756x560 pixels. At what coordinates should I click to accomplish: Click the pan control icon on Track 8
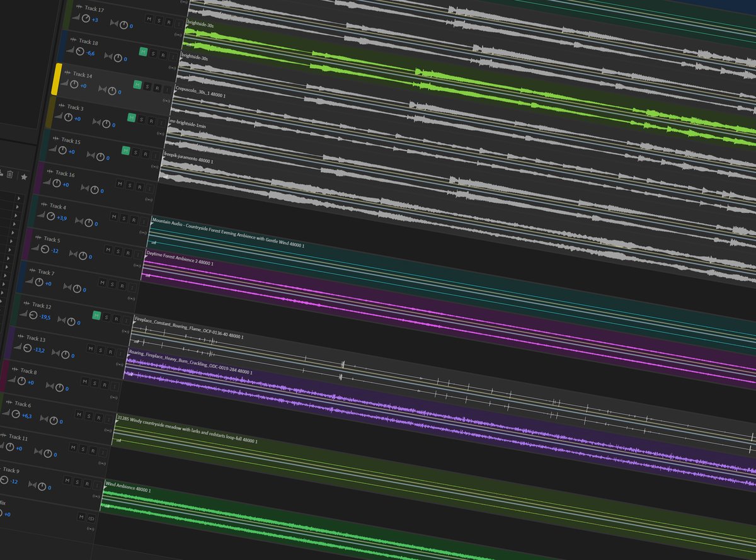pyautogui.click(x=49, y=386)
